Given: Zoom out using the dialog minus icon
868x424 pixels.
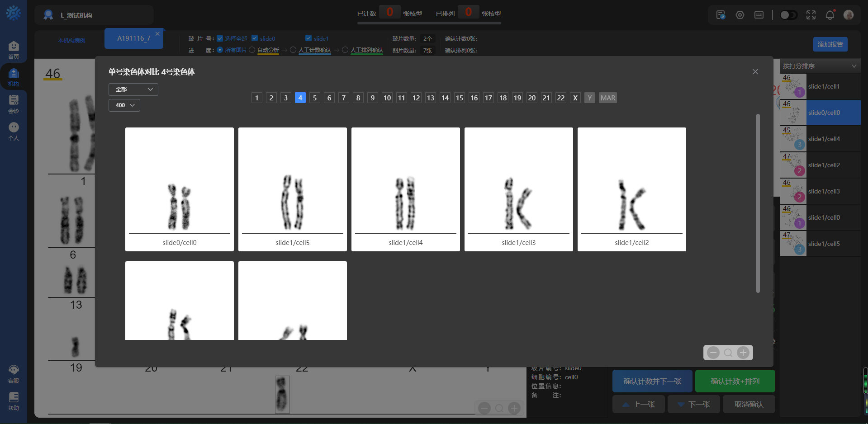Looking at the screenshot, I should pyautogui.click(x=713, y=353).
